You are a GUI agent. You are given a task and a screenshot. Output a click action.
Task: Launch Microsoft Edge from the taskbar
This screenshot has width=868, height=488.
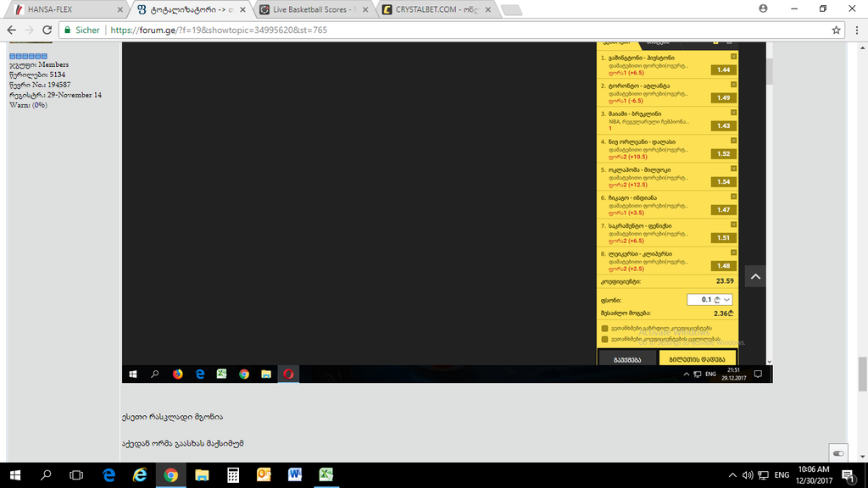108,475
